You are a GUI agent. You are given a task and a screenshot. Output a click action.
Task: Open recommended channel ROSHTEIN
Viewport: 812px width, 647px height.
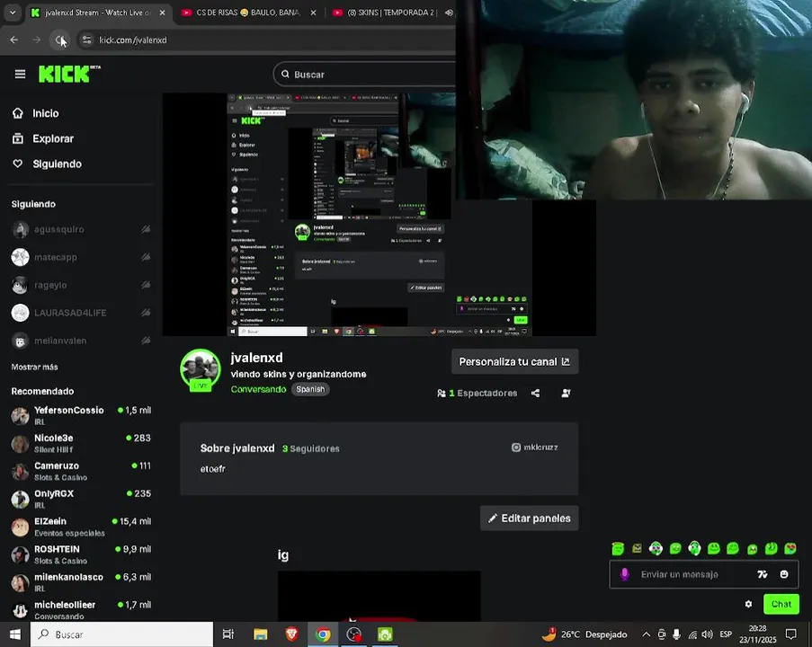(x=81, y=554)
